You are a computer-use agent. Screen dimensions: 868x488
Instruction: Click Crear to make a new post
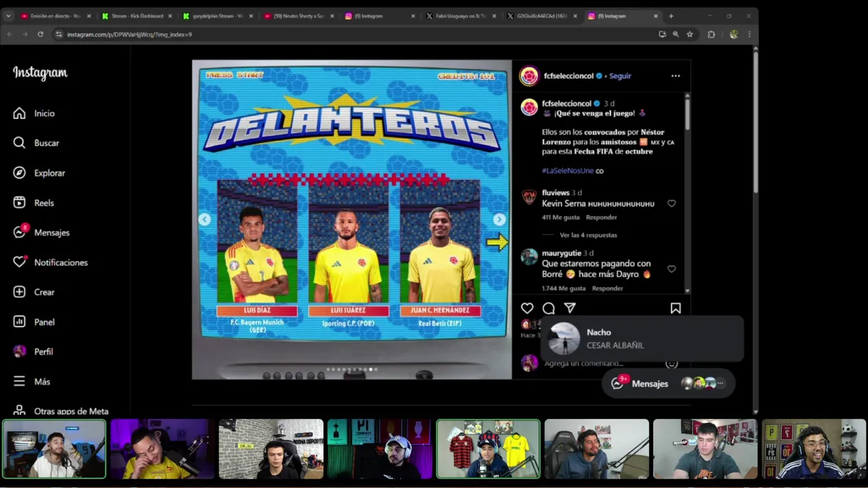coord(34,292)
